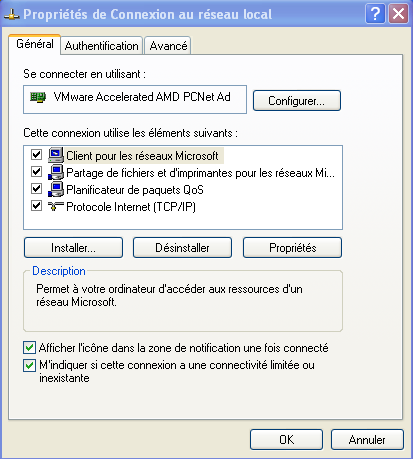Screen dimensions: 413x459
Task: Click the help question mark button
Action: click(376, 14)
